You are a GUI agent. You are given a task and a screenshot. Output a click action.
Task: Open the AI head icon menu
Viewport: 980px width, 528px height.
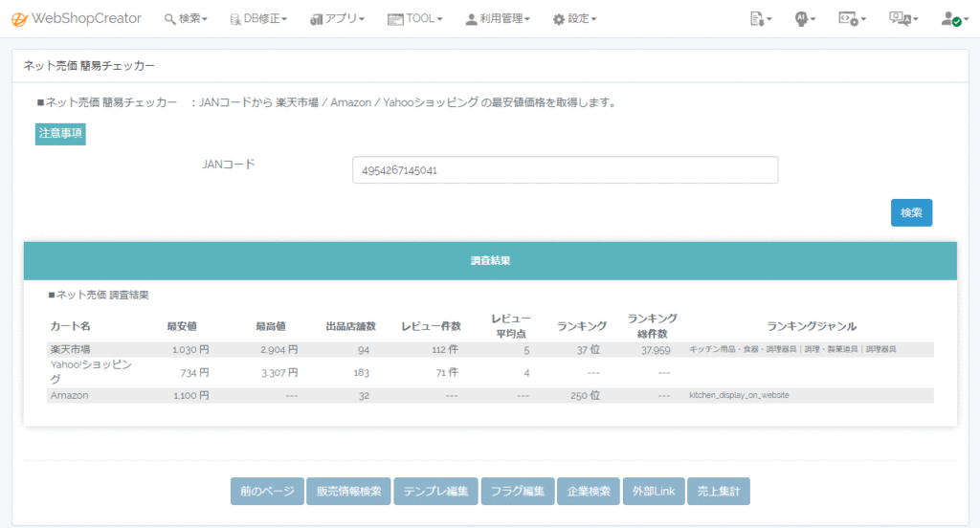(804, 19)
